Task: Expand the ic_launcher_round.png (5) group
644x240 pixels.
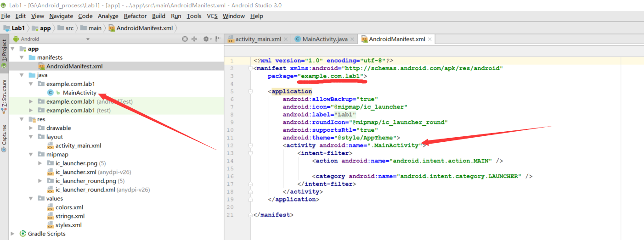Action: [x=40, y=181]
